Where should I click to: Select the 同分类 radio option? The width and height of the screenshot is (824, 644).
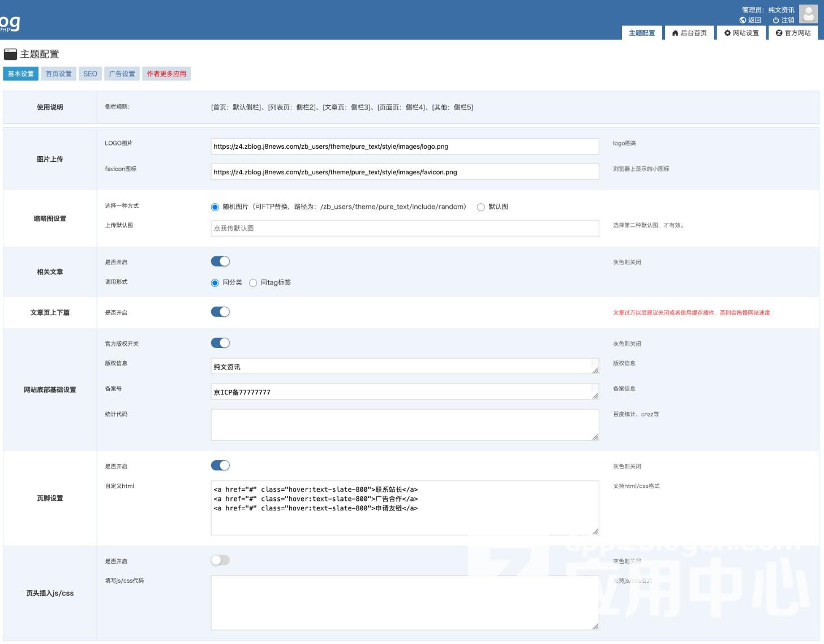point(215,283)
